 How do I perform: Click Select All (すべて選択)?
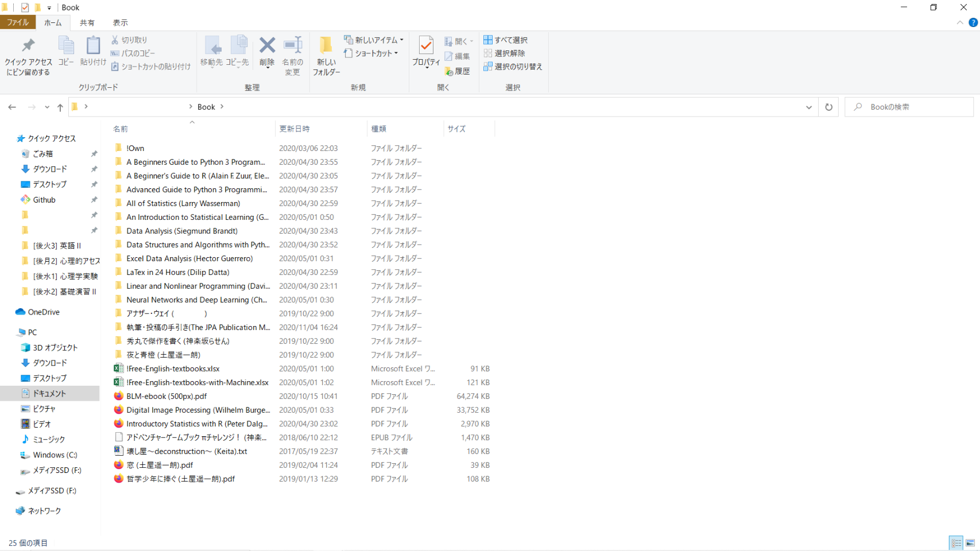click(505, 40)
